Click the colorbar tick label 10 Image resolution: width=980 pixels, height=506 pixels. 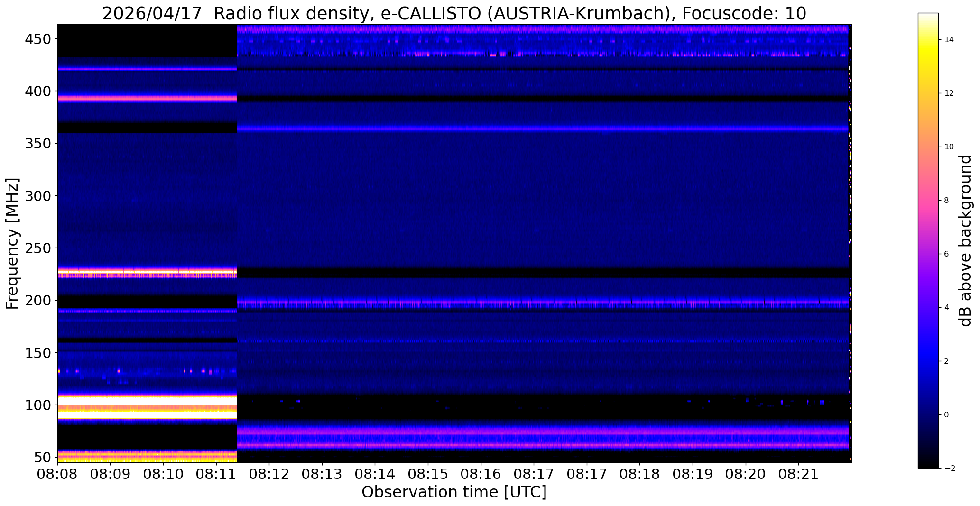pos(949,147)
